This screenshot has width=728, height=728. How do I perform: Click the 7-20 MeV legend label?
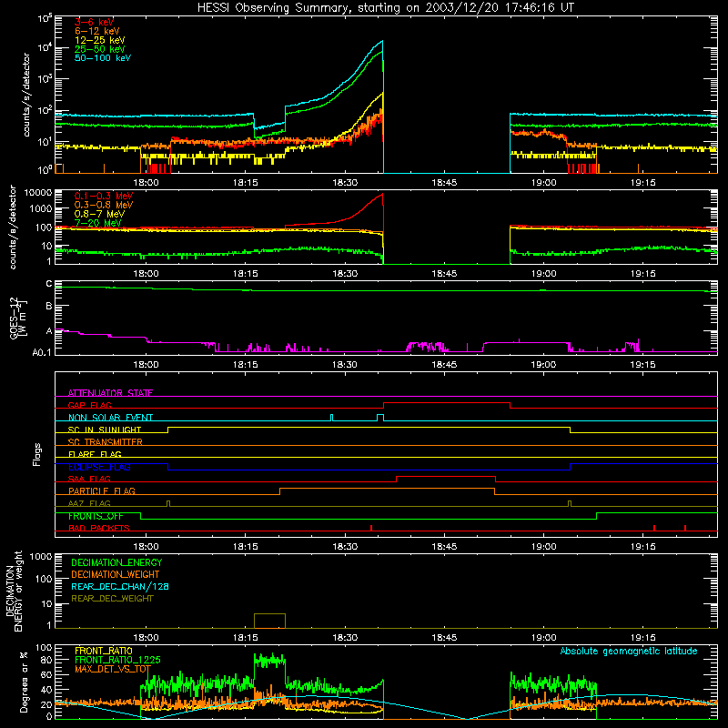[98, 223]
